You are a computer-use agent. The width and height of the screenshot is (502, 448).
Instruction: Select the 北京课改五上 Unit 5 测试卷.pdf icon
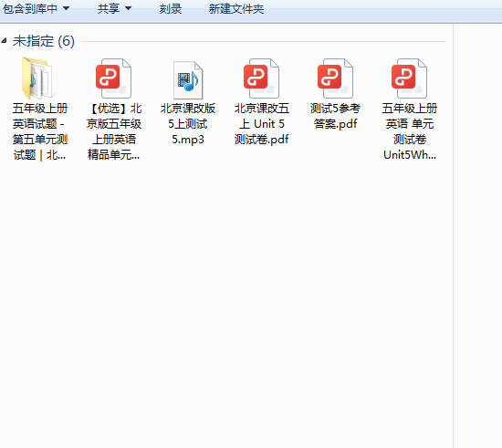[x=262, y=78]
